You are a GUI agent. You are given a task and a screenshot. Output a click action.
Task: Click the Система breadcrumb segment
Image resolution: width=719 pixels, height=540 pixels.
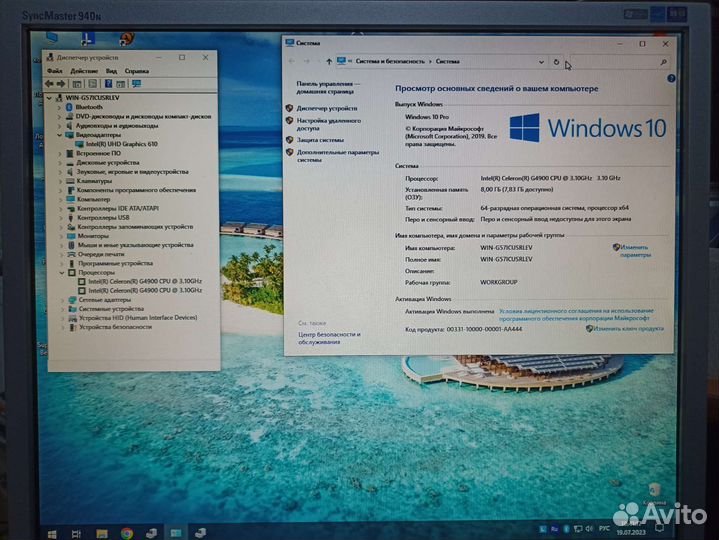(448, 61)
